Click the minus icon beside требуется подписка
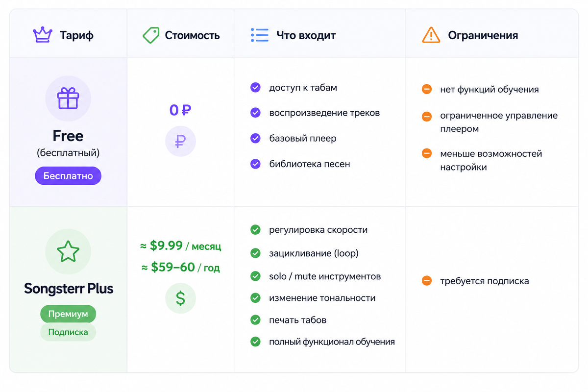Viewport: 588px width, 392px height. pyautogui.click(x=427, y=281)
